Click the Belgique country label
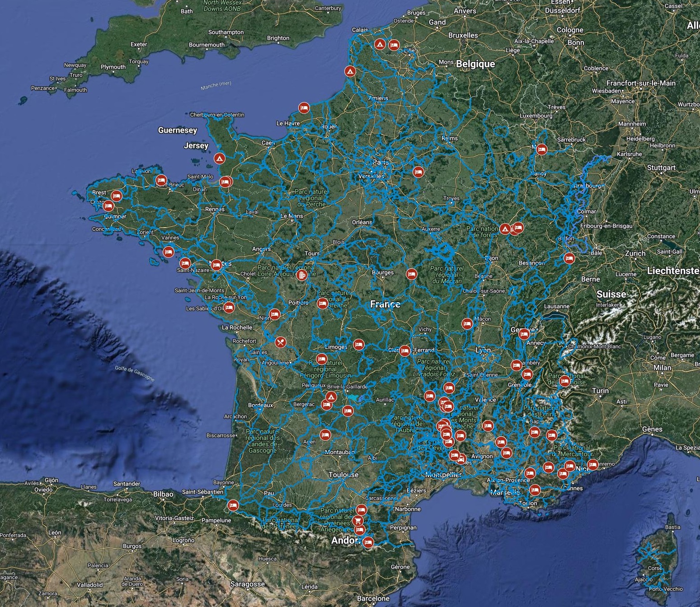Screen dimensions: 700x607 click(x=475, y=64)
